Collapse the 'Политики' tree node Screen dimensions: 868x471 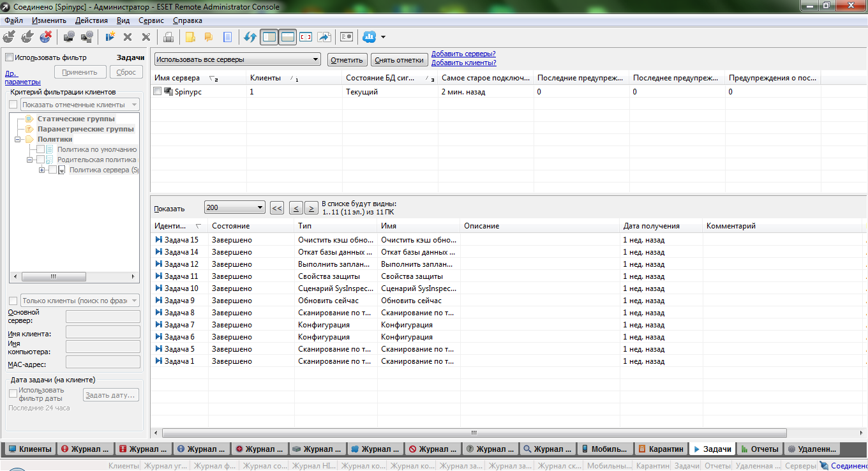18,139
